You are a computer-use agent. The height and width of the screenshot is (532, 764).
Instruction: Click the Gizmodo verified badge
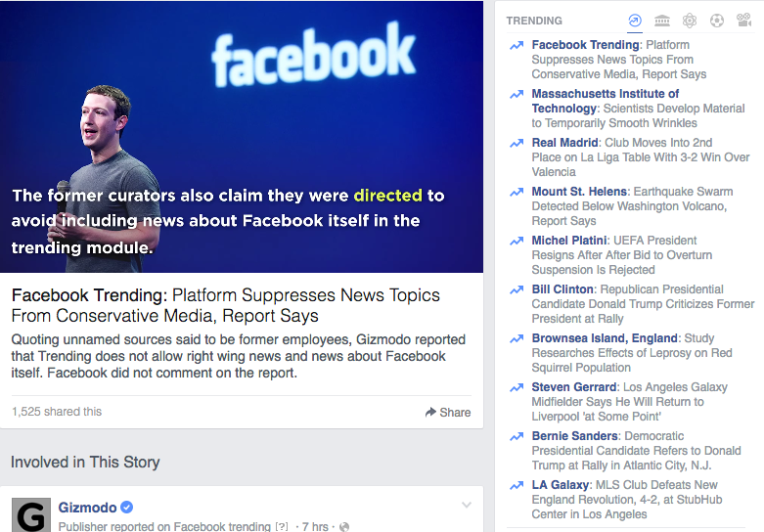[127, 508]
